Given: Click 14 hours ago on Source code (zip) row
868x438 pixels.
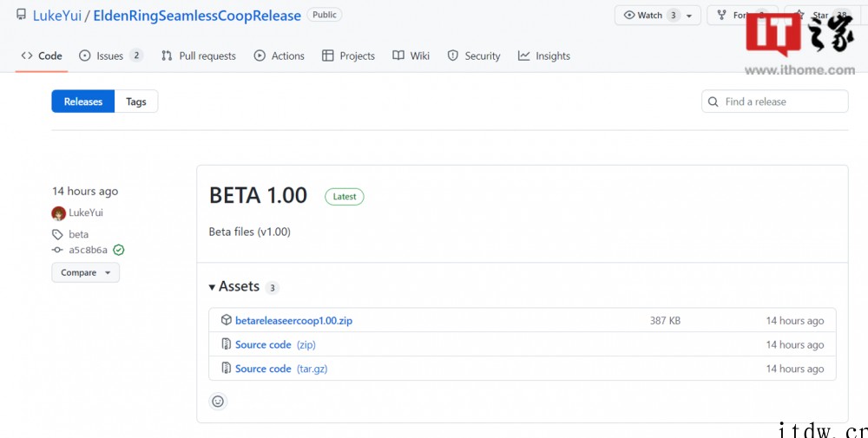Looking at the screenshot, I should [x=795, y=345].
